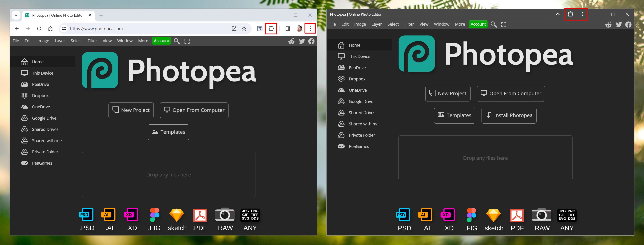The width and height of the screenshot is (644, 245).
Task: Open the Image menu in the app window
Action: tap(360, 24)
